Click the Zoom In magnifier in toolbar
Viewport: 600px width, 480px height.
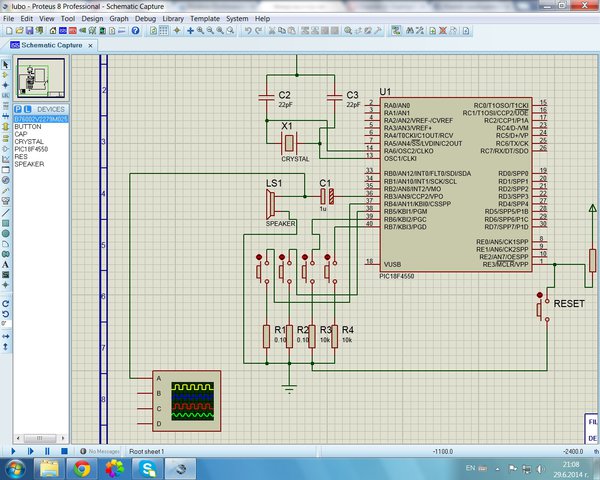(200, 31)
